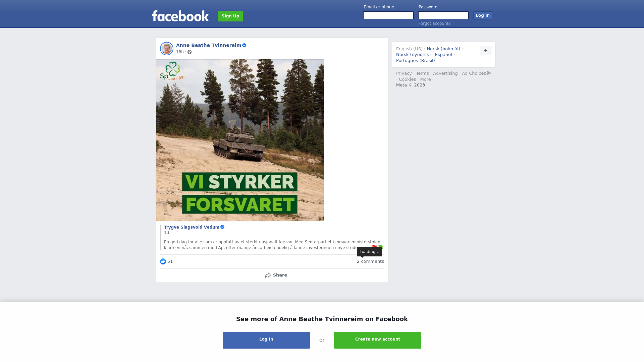Expand the More footer dropdown
This screenshot has height=362, width=644.
[427, 79]
